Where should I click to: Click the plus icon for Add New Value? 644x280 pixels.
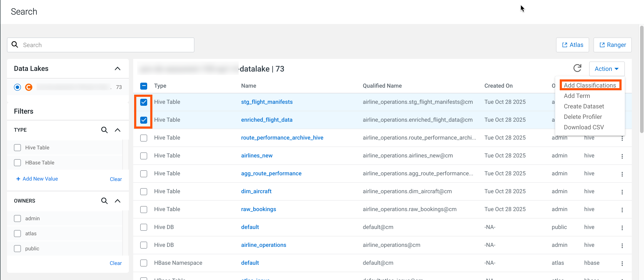(18, 179)
